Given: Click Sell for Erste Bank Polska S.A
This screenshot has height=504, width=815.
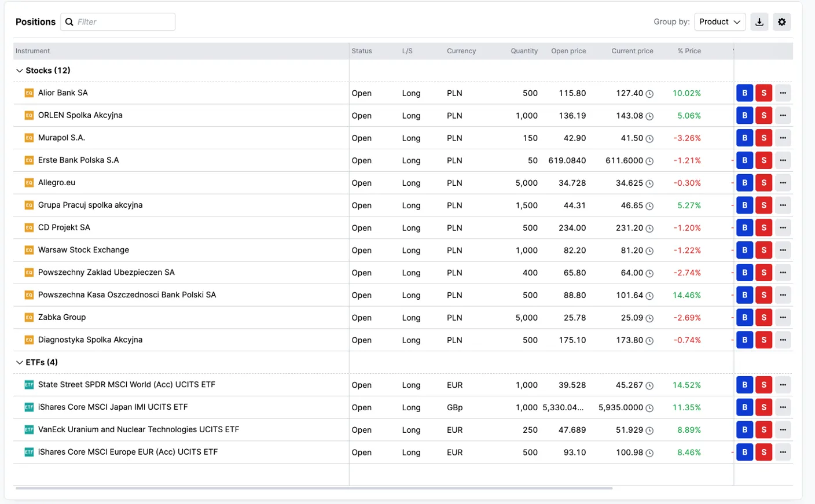Looking at the screenshot, I should (763, 160).
